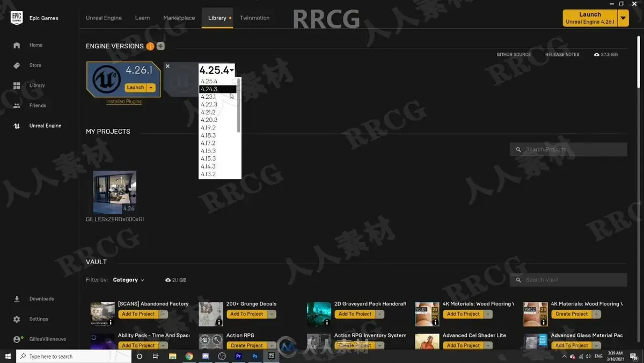The width and height of the screenshot is (644, 363).
Task: Open the Category filter dropdown
Action: tap(128, 280)
